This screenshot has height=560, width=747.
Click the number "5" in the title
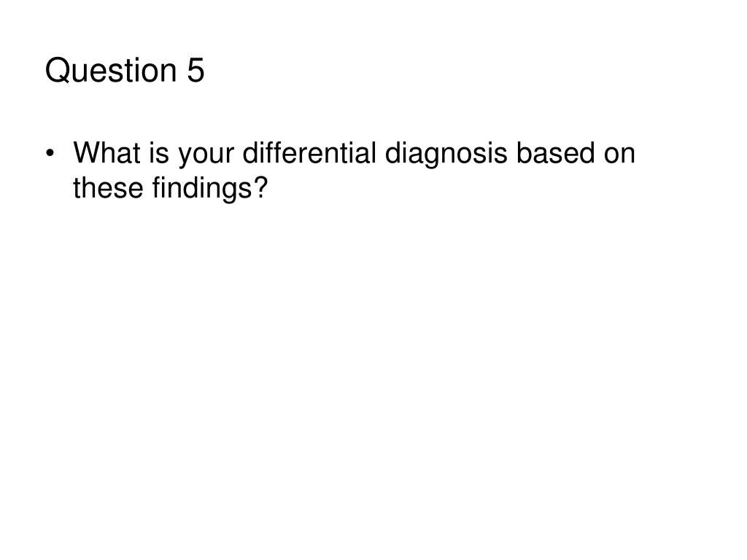(x=196, y=70)
